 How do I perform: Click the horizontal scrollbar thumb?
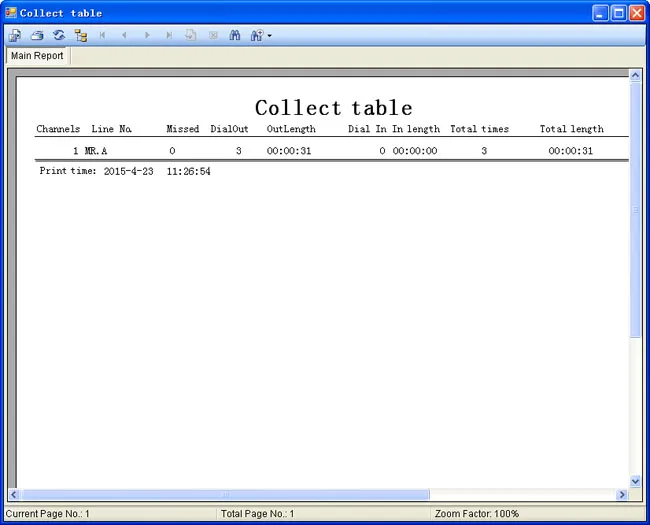click(x=226, y=494)
